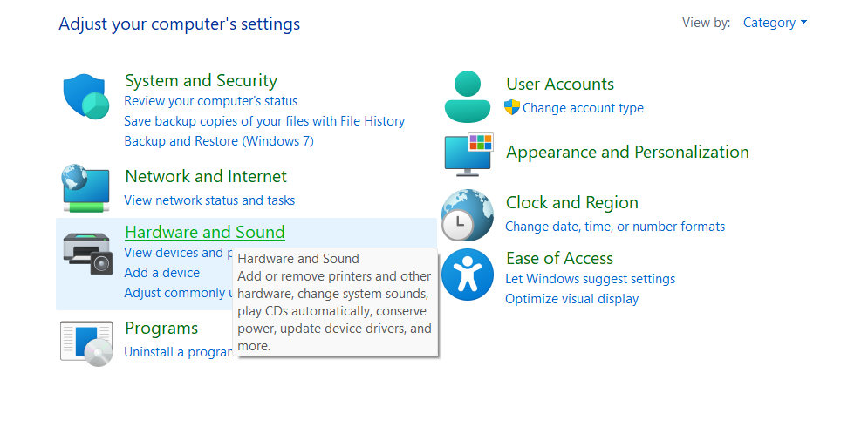Image resolution: width=868 pixels, height=441 pixels.
Task: Open Change date, time, or number formats
Action: pyautogui.click(x=615, y=227)
